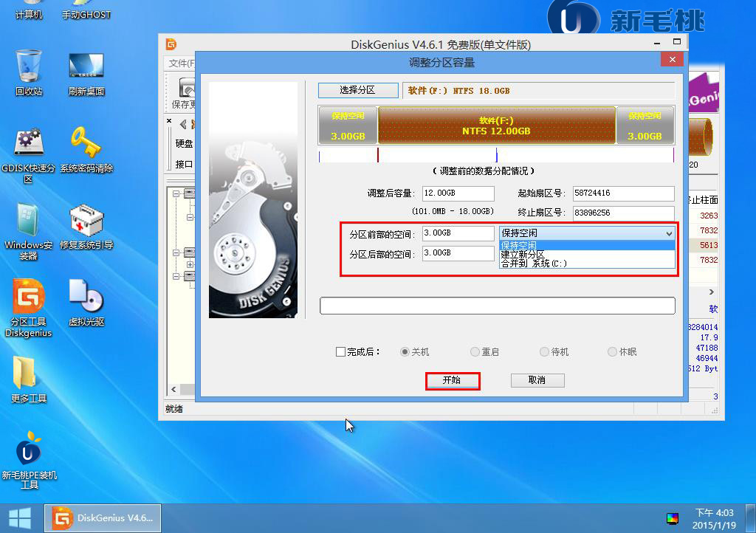Click the 选择分区 button
Image resolution: width=756 pixels, height=533 pixels.
tap(358, 90)
